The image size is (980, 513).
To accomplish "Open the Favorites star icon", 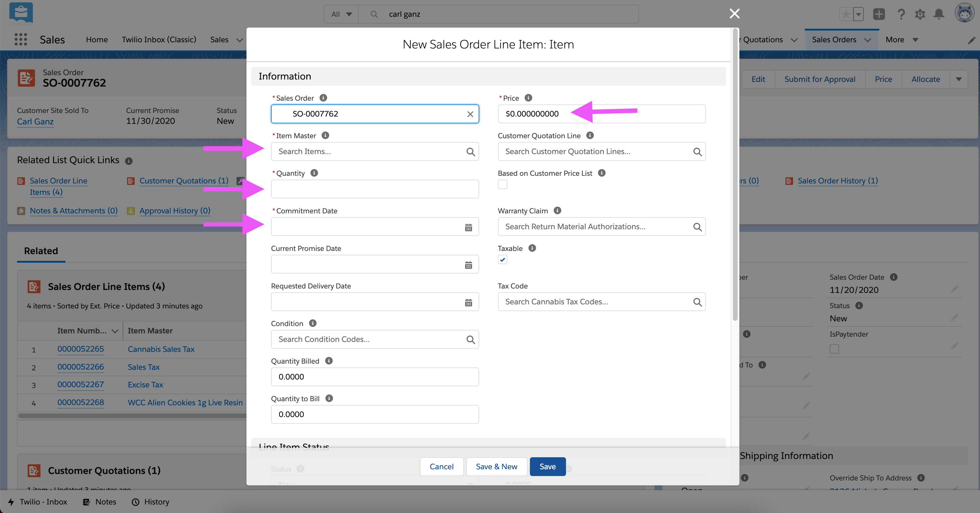I will [x=846, y=14].
